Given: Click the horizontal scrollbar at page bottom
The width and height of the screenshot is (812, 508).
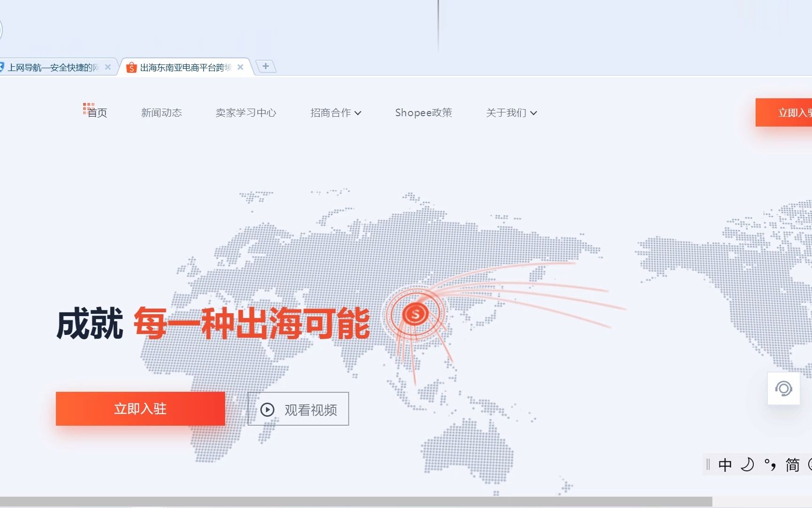Looking at the screenshot, I should (356, 501).
